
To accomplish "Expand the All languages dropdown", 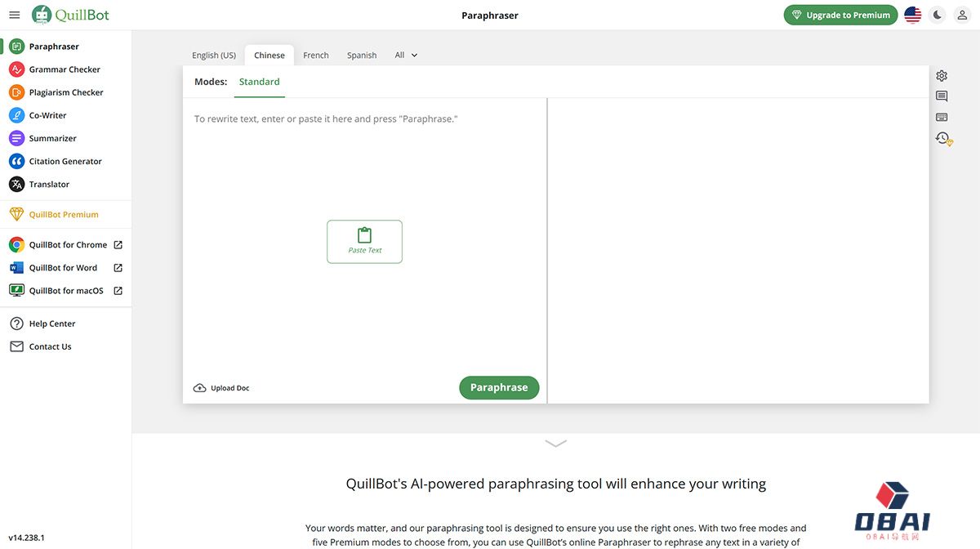I will point(406,55).
